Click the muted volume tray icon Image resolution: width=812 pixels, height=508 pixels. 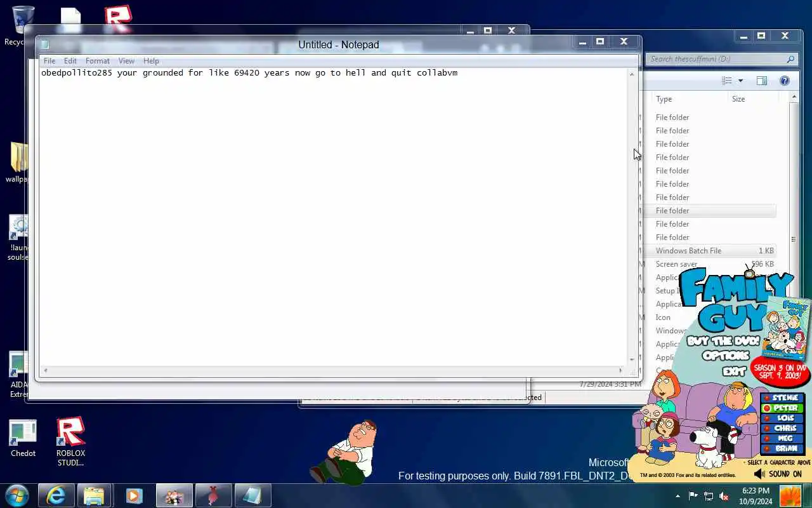pos(724,496)
